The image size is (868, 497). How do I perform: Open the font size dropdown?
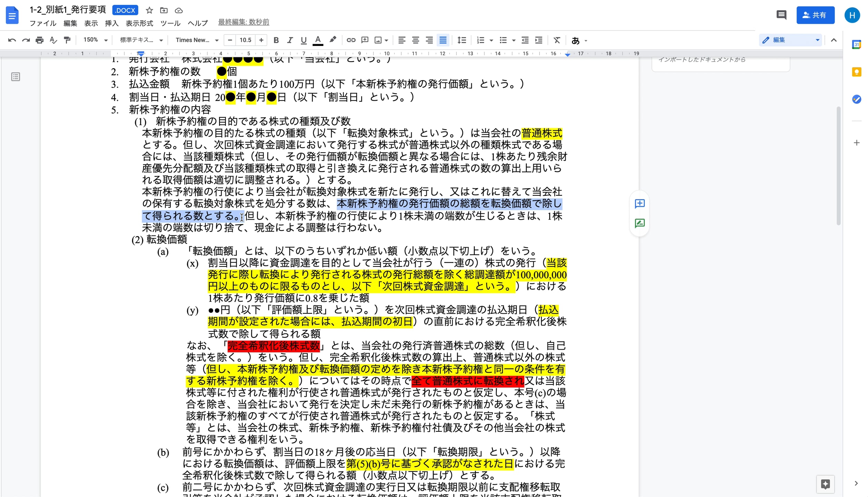click(x=246, y=40)
